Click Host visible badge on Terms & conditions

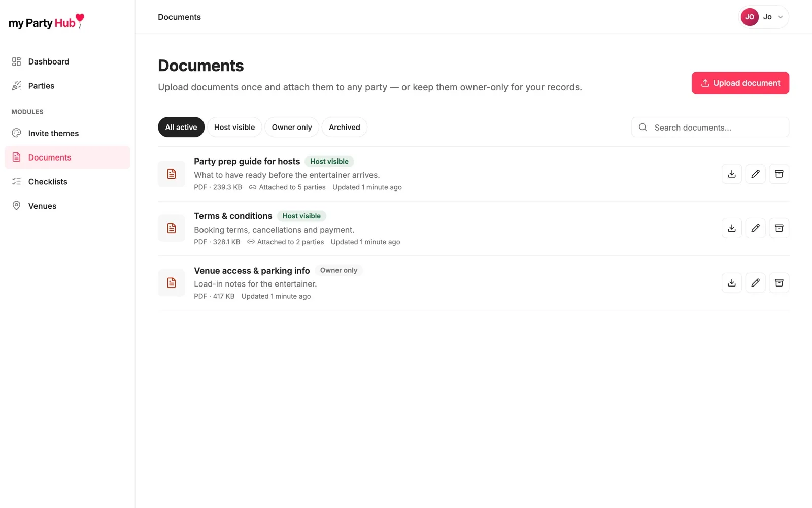point(301,216)
